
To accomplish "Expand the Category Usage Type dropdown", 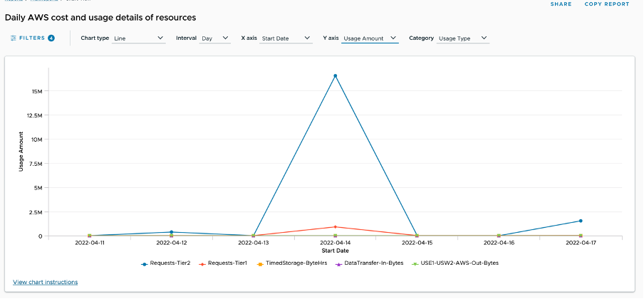I will pyautogui.click(x=462, y=38).
